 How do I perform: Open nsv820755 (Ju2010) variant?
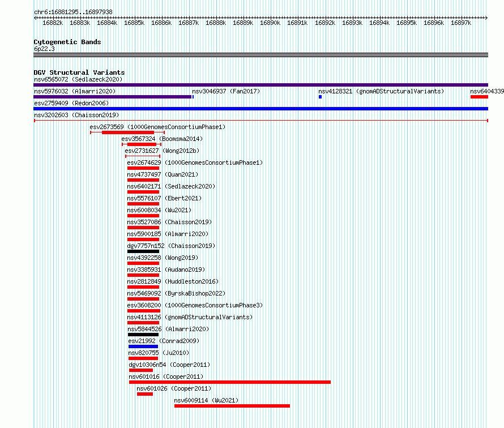tap(159, 353)
